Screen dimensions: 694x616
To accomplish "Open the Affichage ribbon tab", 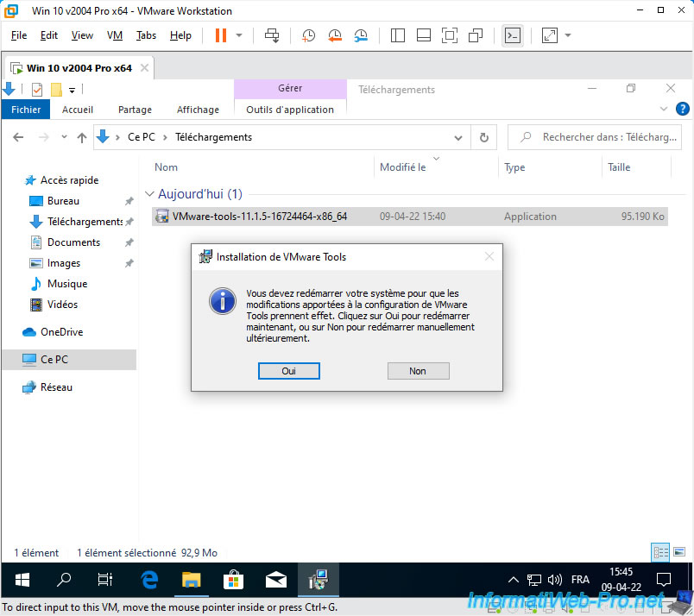I will 198,110.
